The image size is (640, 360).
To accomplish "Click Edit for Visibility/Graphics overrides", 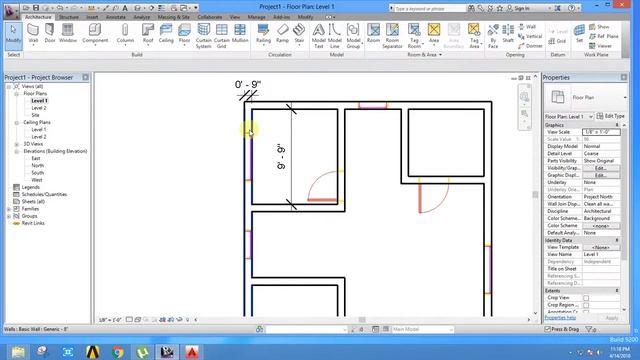I will (x=601, y=168).
